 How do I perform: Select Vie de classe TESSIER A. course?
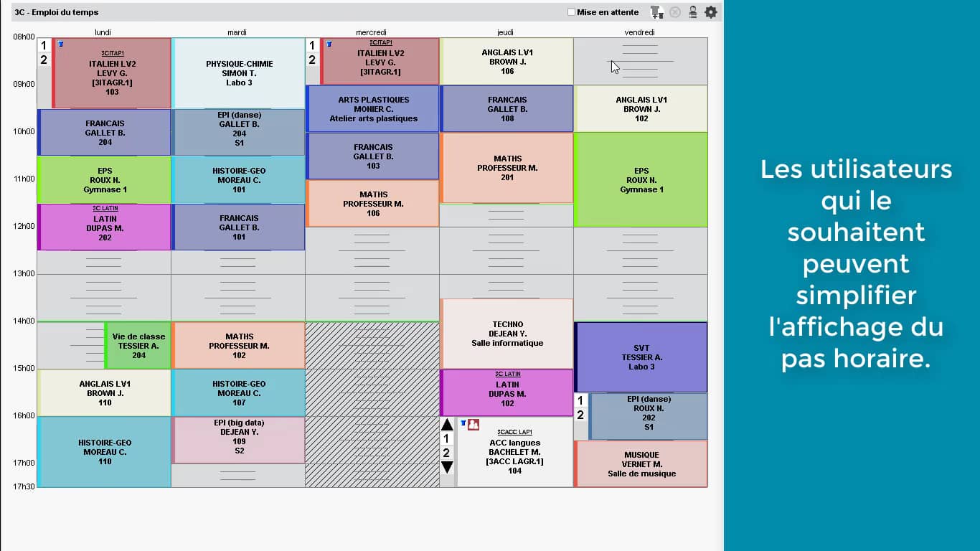pyautogui.click(x=138, y=346)
